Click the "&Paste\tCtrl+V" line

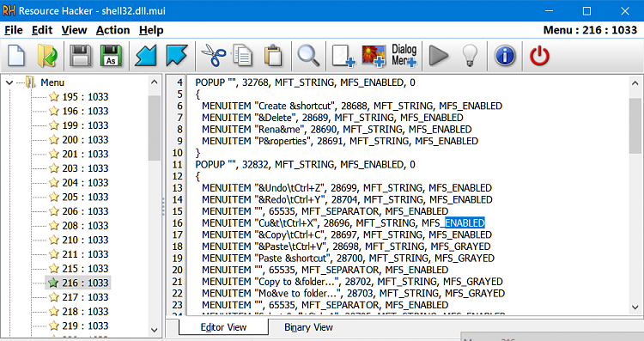[346, 247]
